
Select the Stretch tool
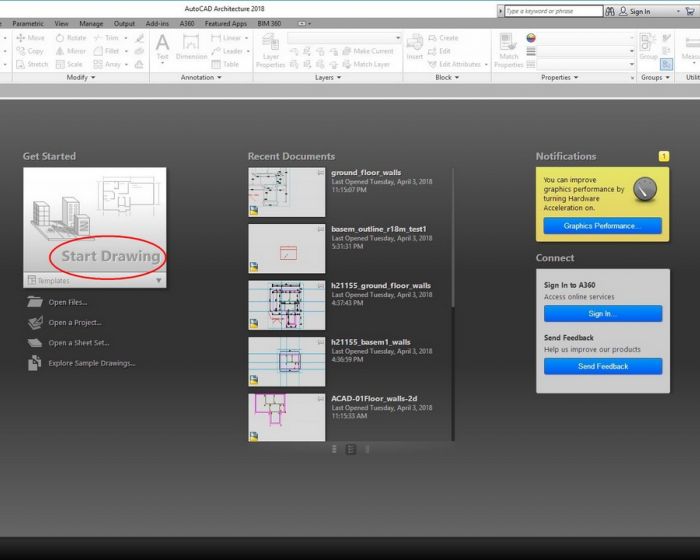(32, 64)
